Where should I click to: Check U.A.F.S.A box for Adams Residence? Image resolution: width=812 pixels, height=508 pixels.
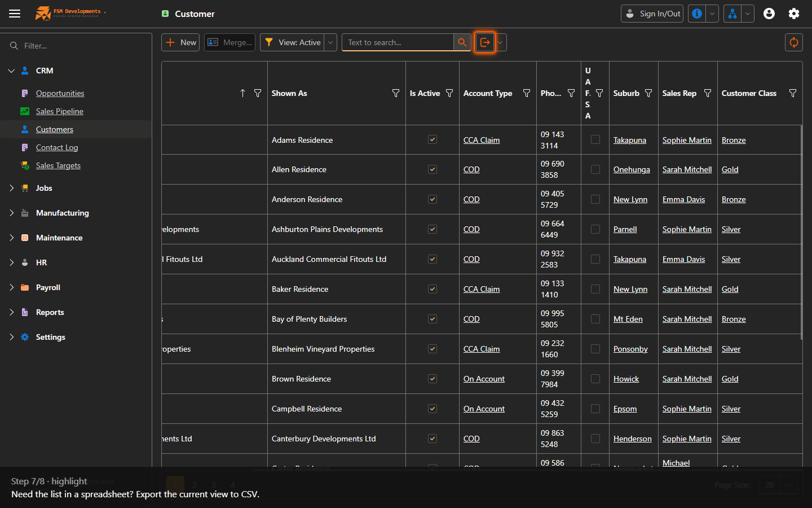click(595, 139)
